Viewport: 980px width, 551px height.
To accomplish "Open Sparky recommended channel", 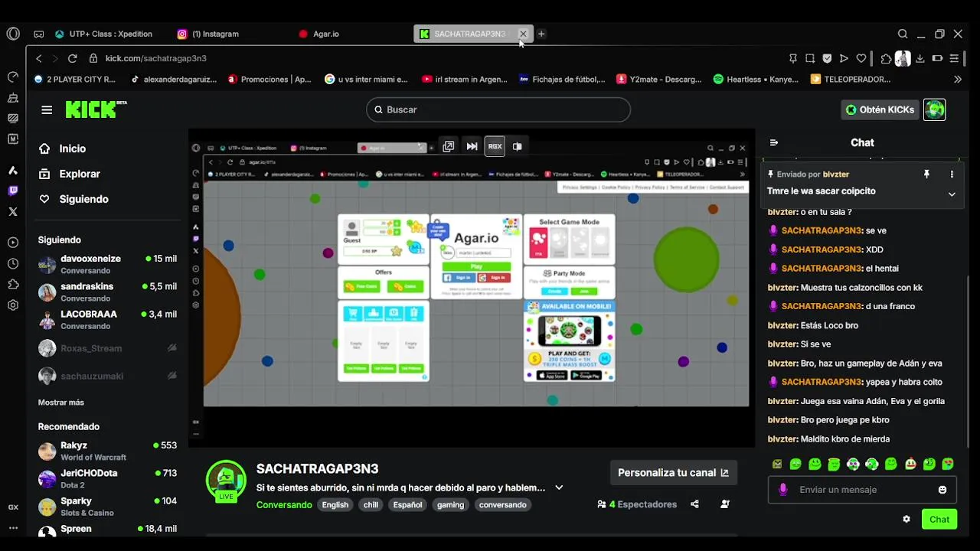I will point(108,507).
